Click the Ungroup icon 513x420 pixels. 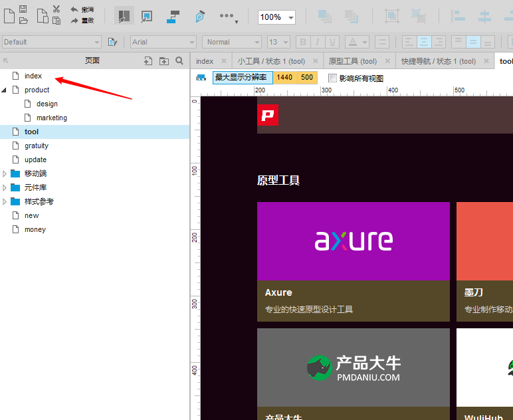tap(419, 16)
